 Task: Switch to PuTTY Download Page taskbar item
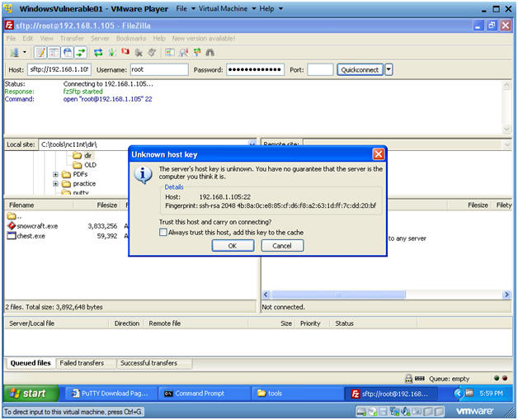pyautogui.click(x=111, y=394)
